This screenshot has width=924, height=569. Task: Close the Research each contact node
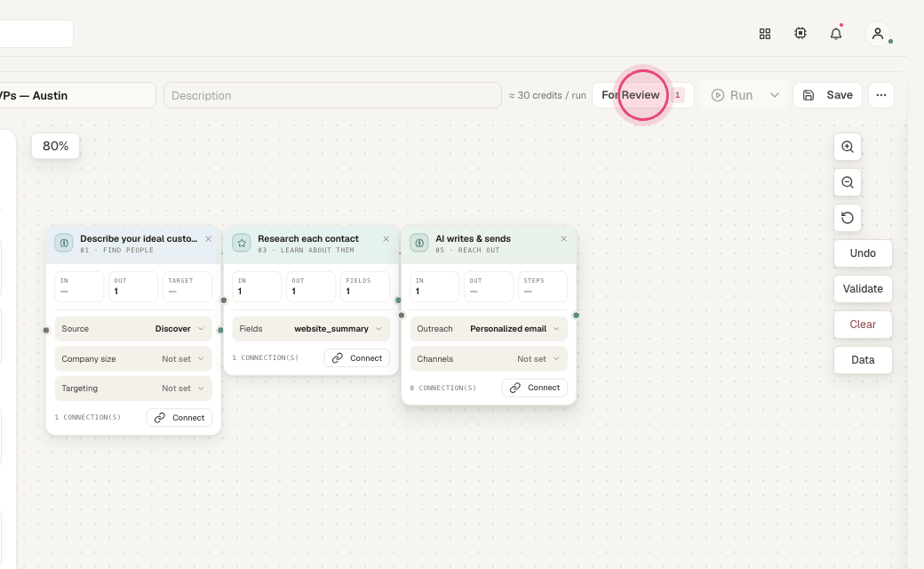(386, 239)
